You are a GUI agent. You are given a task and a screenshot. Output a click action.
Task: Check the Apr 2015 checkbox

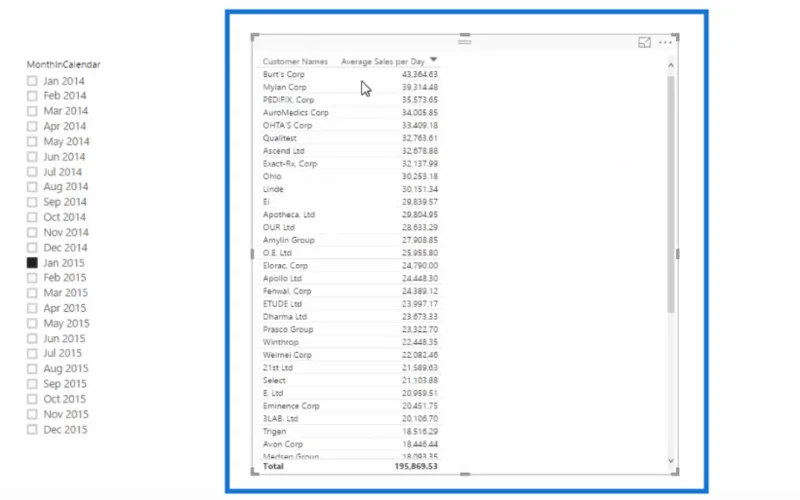32,308
